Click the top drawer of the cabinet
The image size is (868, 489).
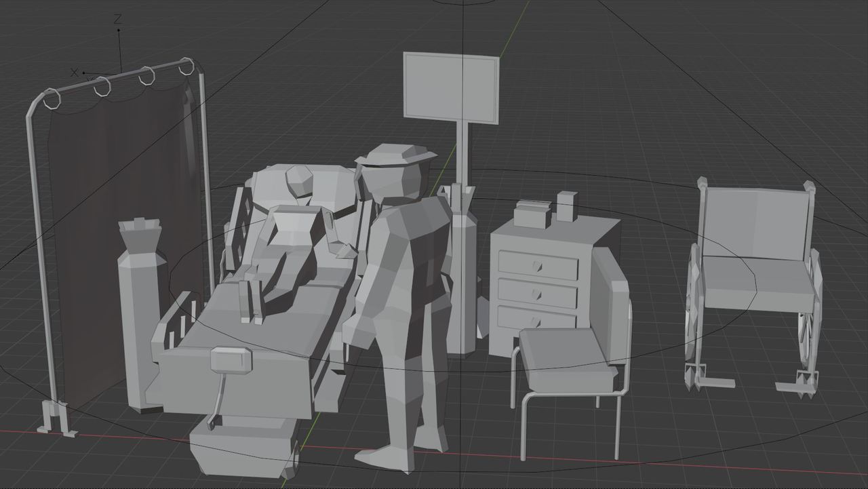click(x=538, y=265)
